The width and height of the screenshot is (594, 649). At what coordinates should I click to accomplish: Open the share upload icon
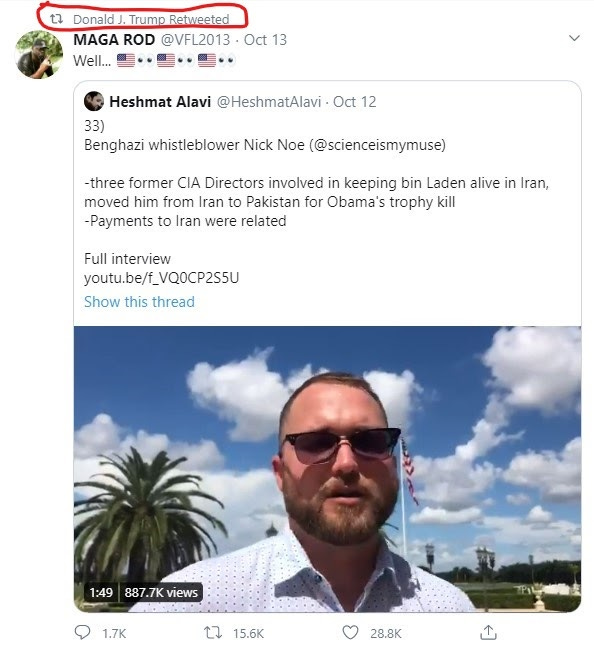[x=488, y=632]
